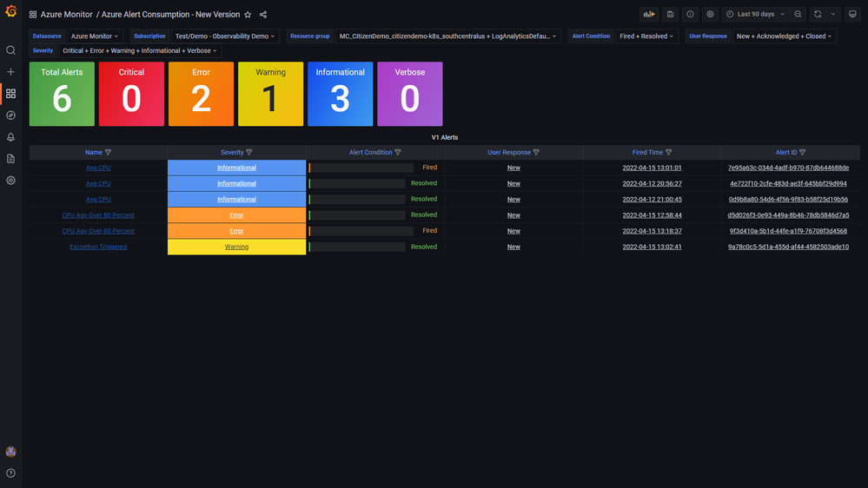868x488 pixels.
Task: Star this dashboard as favorite
Action: (248, 15)
